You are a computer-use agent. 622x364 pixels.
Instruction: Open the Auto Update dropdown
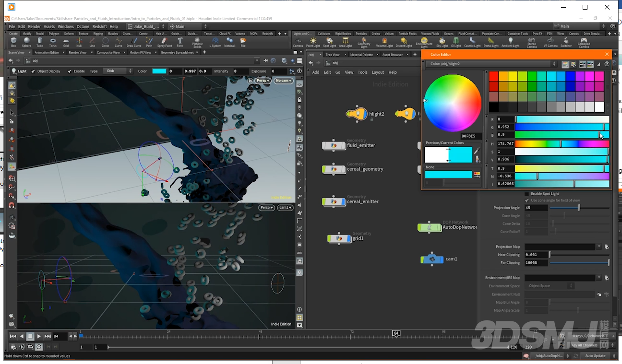tap(598, 356)
